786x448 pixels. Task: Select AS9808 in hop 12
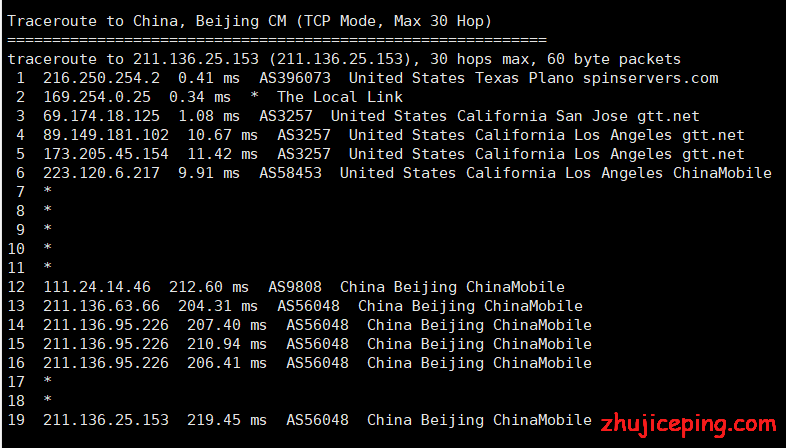click(x=295, y=287)
